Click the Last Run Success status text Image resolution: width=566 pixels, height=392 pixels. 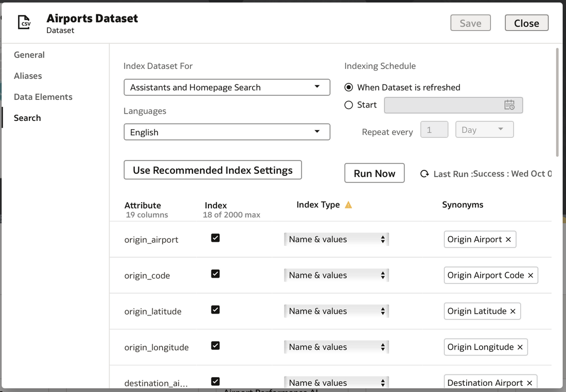492,174
